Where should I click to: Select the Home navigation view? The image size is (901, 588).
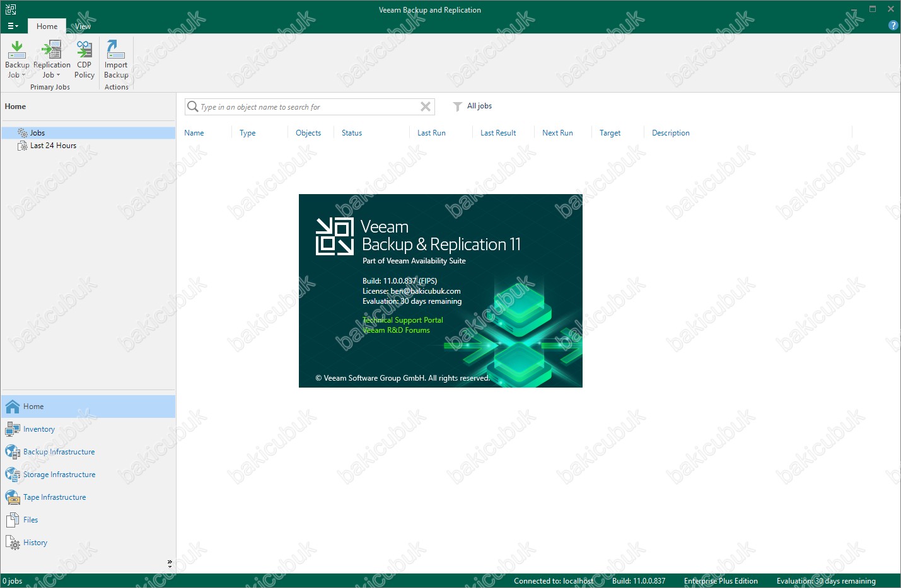point(88,406)
